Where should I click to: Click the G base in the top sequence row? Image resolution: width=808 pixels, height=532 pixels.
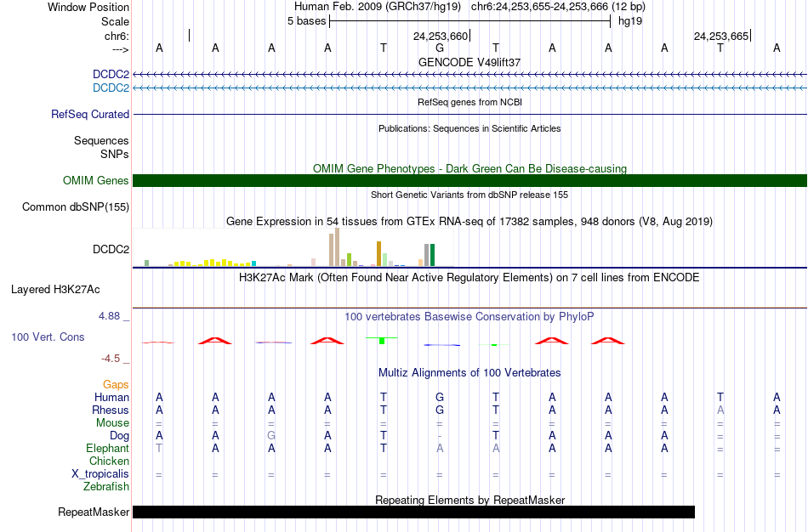tap(440, 48)
